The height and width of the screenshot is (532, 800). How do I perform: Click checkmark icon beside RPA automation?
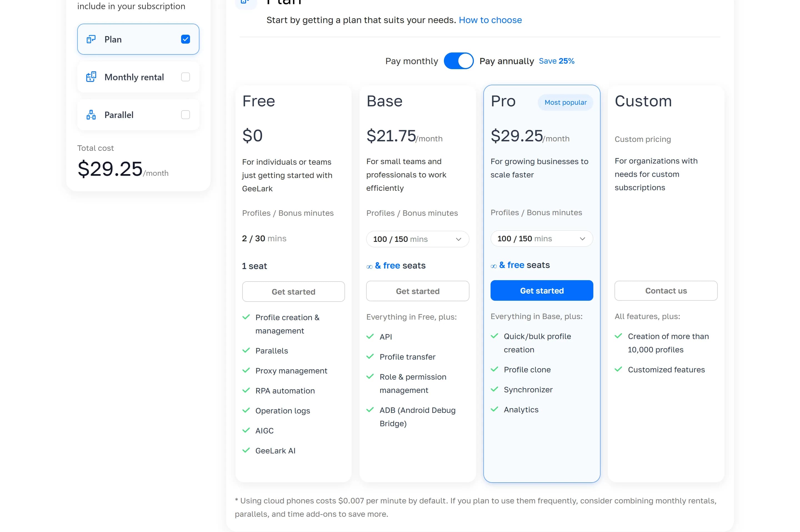pos(246,390)
